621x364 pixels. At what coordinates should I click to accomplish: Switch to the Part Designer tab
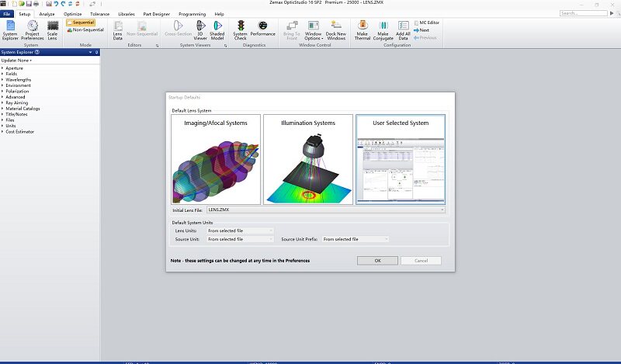pos(157,14)
